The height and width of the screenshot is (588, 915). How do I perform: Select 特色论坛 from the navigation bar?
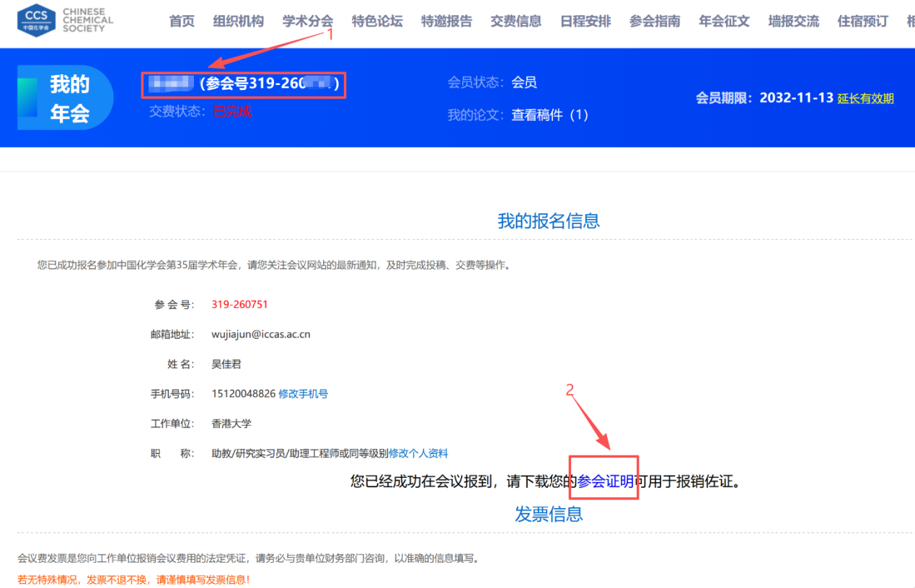(377, 22)
